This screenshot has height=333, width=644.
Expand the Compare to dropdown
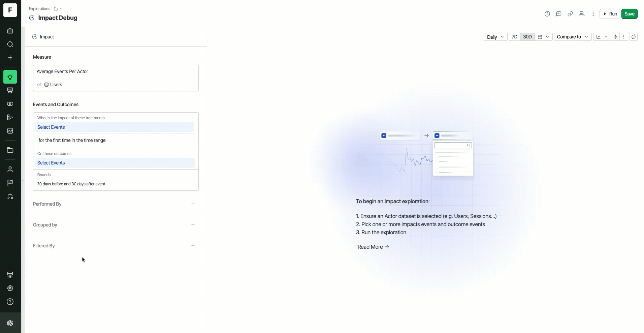click(x=572, y=37)
